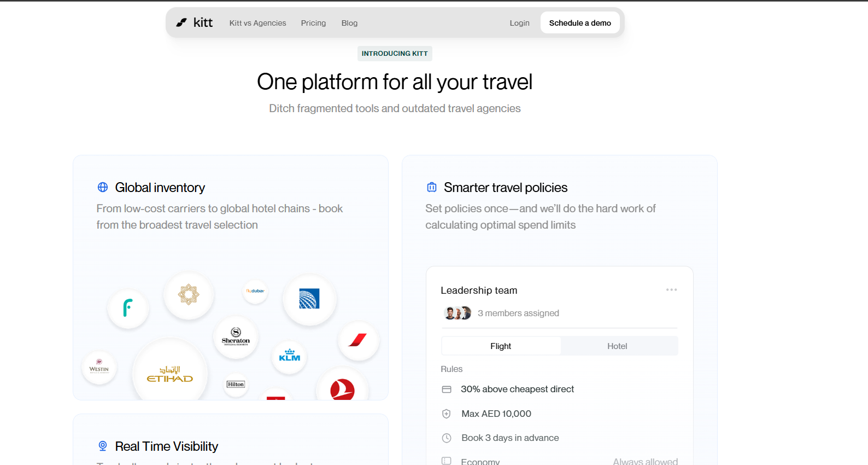Click the clock icon next to Book 3 days in advance
The image size is (868, 465).
tap(447, 438)
